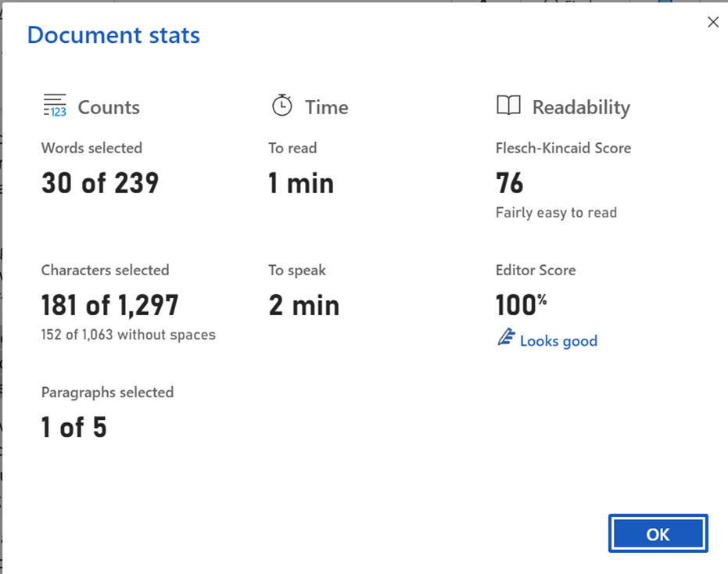Click the Document stats dialog title

tap(113, 34)
